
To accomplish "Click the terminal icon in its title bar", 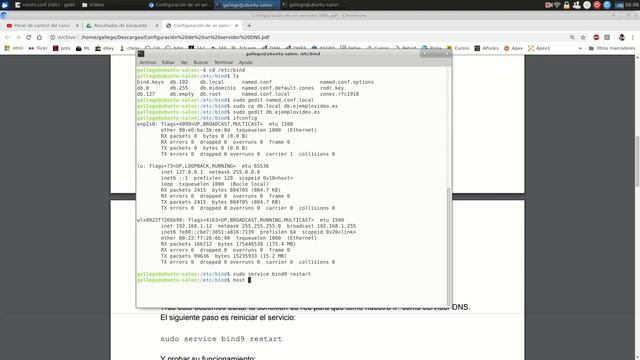I will (x=141, y=53).
